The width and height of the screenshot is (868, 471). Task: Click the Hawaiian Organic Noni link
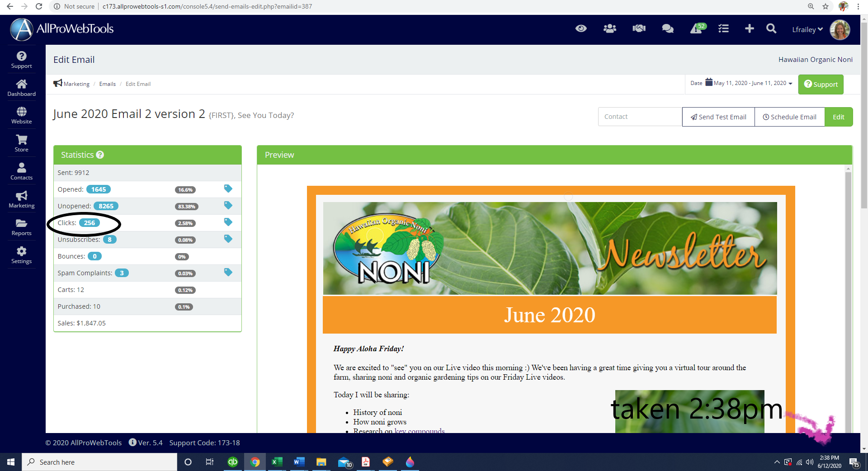pyautogui.click(x=815, y=59)
